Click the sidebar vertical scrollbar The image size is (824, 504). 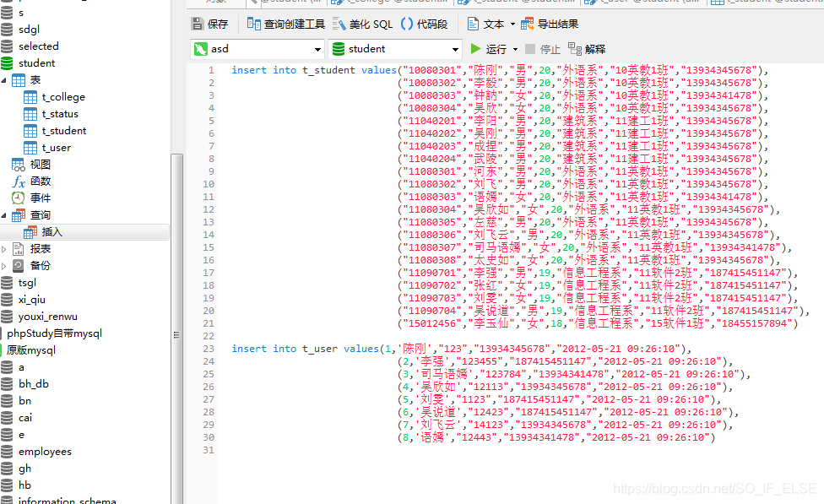[x=177, y=329]
